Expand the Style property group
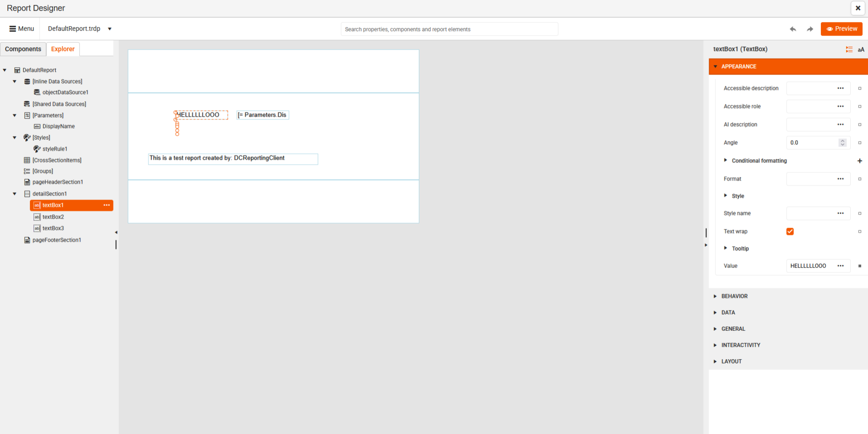 coord(725,196)
